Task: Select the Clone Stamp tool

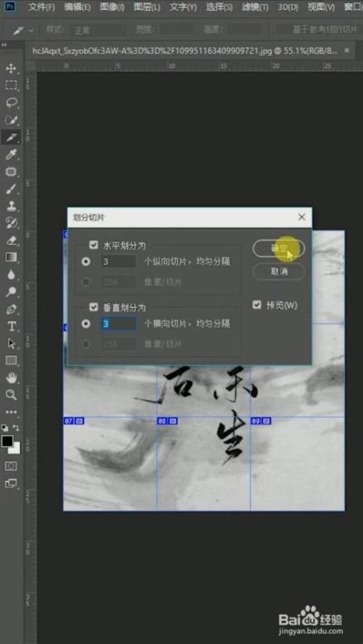Action: tap(11, 206)
